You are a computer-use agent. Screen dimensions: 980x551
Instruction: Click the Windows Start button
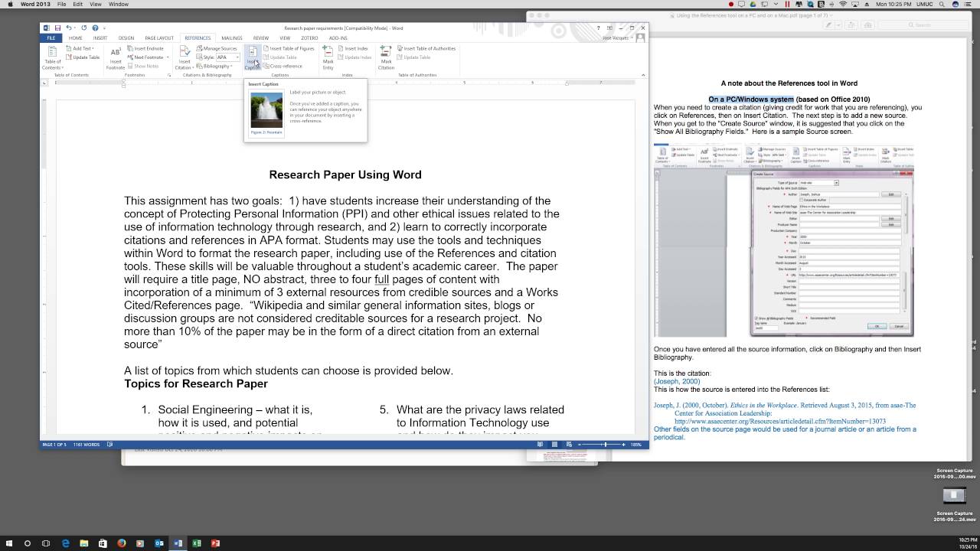(9, 543)
